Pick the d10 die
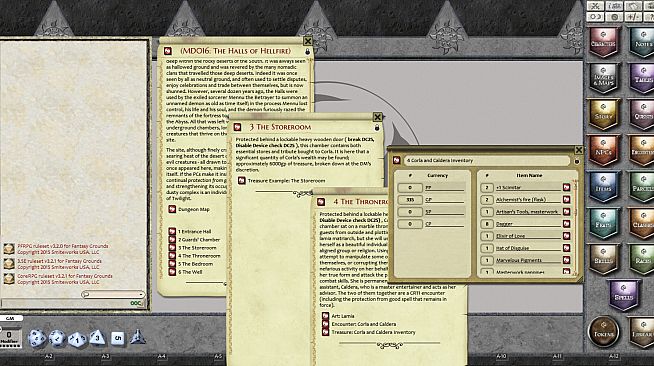This screenshot has width=654, height=366. [77, 339]
